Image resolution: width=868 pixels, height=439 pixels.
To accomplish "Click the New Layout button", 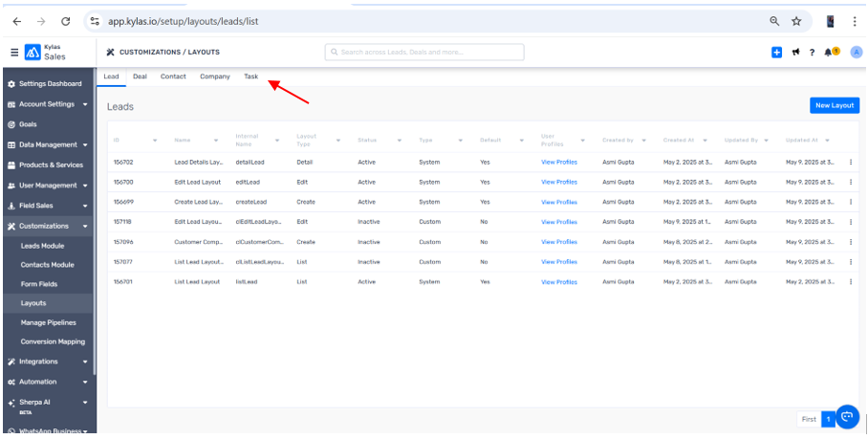I will 835,105.
